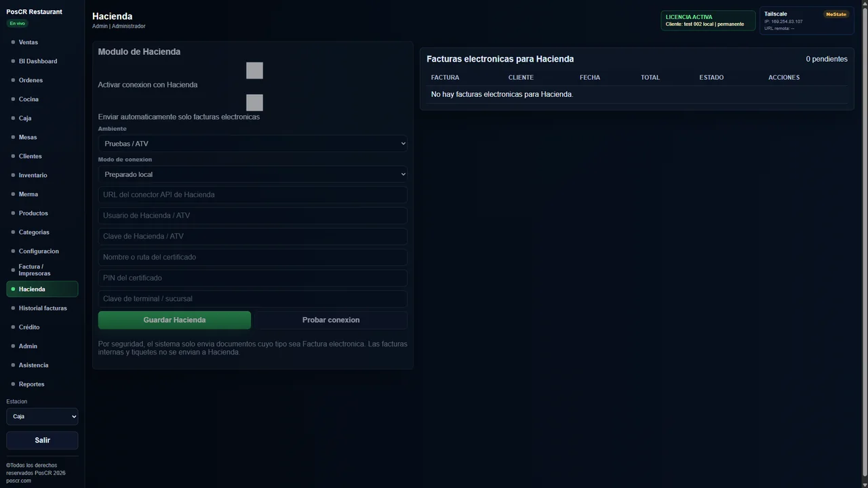Click the 0 pendientes counter
868x488 pixels.
pos(827,59)
